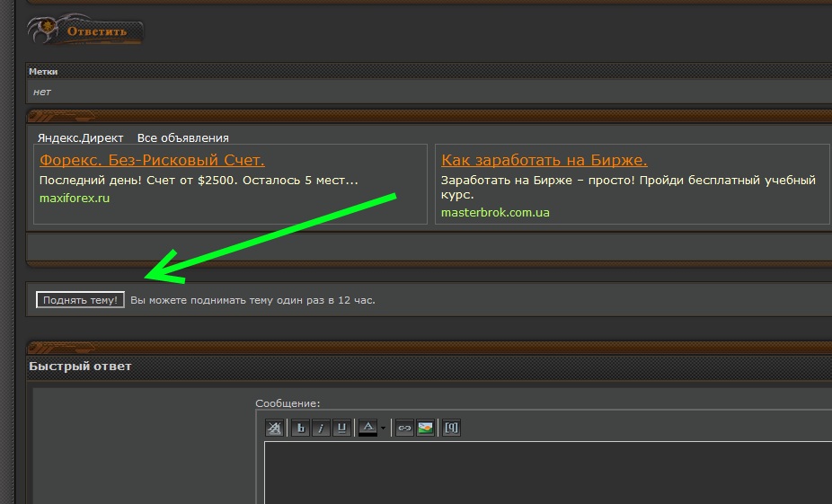This screenshot has height=504, width=832.
Task: Click inside the Сообщение text area
Action: click(x=539, y=472)
